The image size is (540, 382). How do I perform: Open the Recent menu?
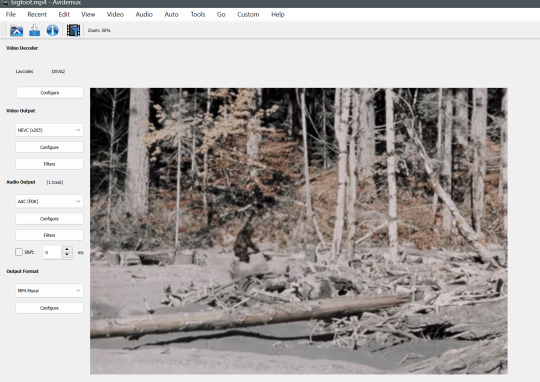pyautogui.click(x=37, y=14)
